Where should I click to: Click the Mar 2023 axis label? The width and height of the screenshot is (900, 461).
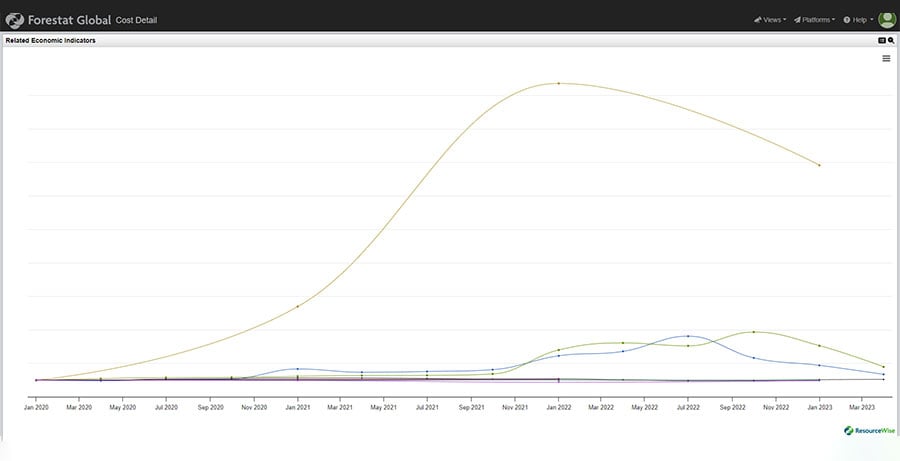click(x=862, y=407)
